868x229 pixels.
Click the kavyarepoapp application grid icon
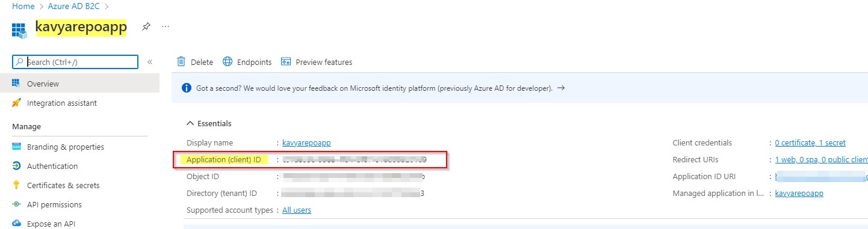[19, 31]
